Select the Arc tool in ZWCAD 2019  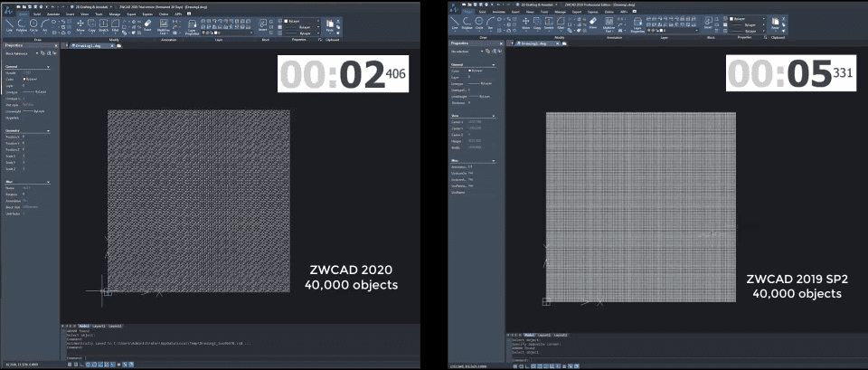pos(490,24)
